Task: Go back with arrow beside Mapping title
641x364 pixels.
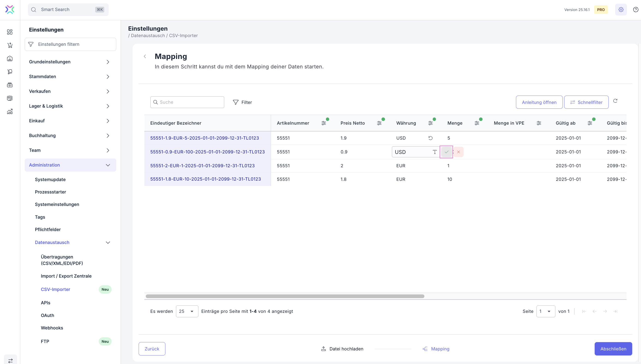Action: pyautogui.click(x=145, y=56)
